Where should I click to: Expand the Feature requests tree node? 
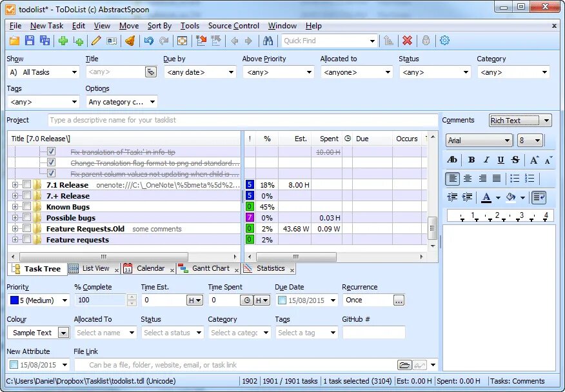coord(15,240)
